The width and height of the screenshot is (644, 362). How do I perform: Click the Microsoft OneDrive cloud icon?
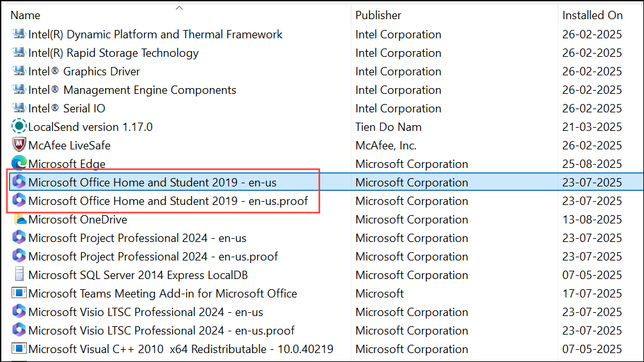point(19,220)
